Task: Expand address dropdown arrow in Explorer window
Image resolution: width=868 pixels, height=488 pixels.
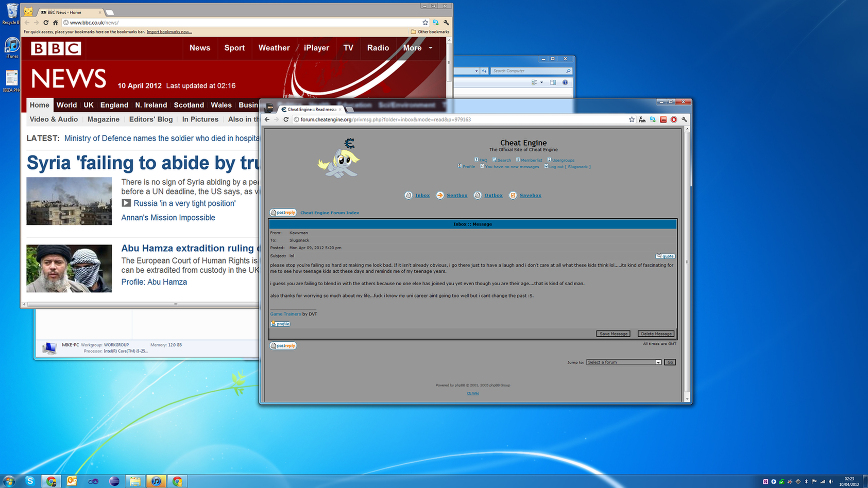Action: pos(476,71)
